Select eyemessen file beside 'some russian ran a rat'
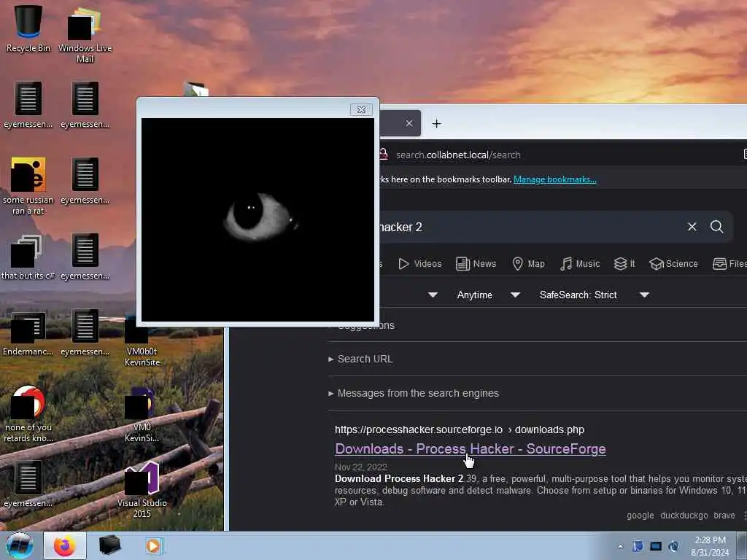 click(85, 181)
